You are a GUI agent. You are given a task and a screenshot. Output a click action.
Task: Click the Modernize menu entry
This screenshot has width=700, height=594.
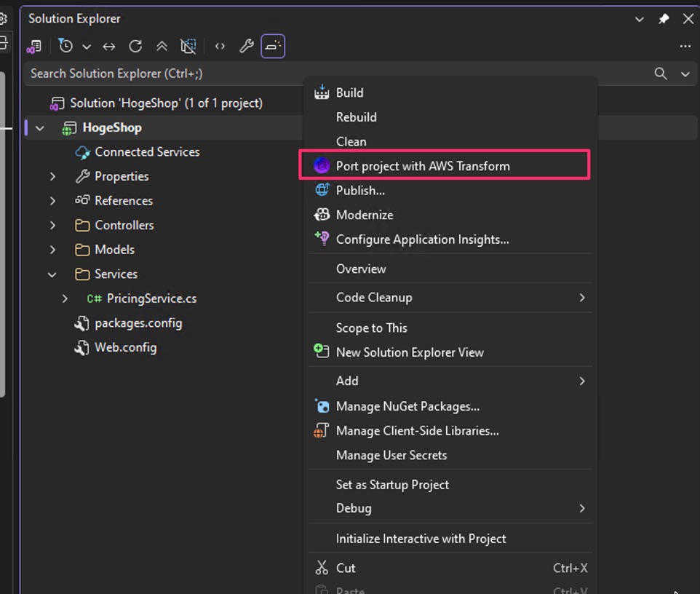click(x=450, y=215)
